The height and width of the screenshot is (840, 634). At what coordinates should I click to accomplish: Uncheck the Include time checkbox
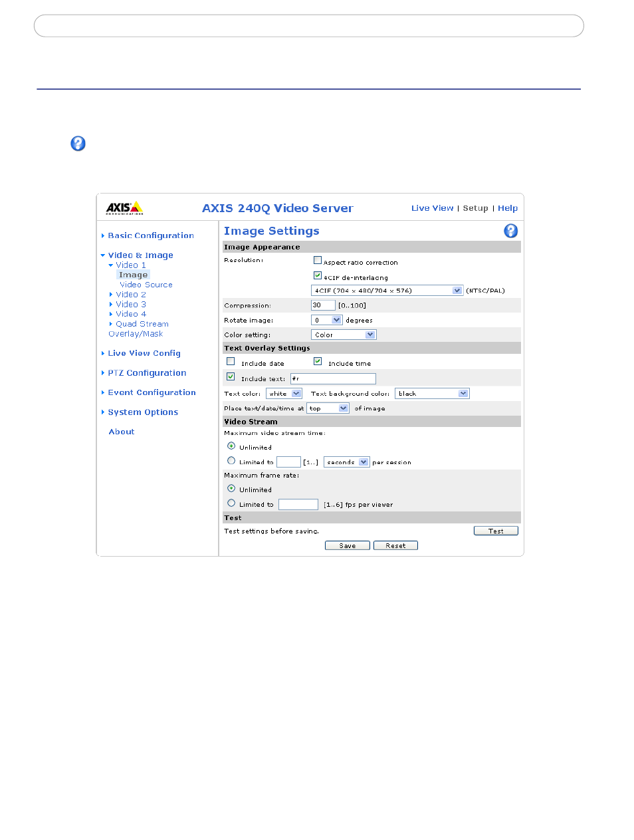pyautogui.click(x=318, y=361)
